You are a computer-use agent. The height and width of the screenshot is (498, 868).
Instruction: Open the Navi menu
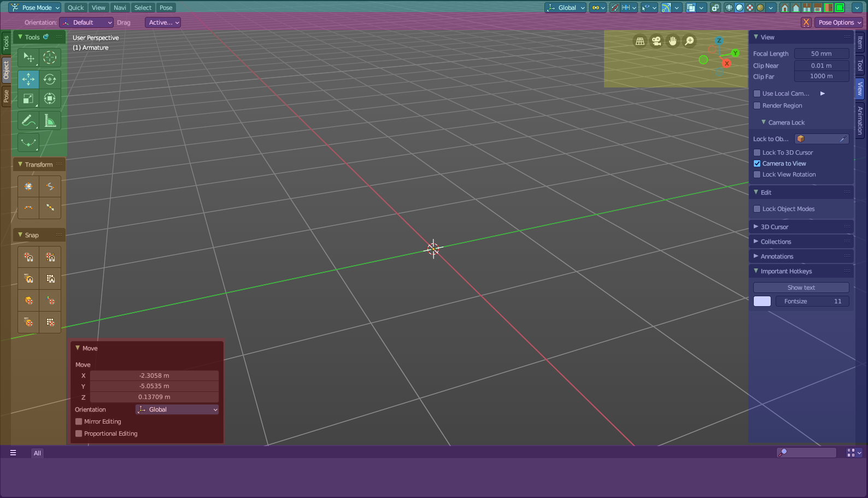pos(120,8)
